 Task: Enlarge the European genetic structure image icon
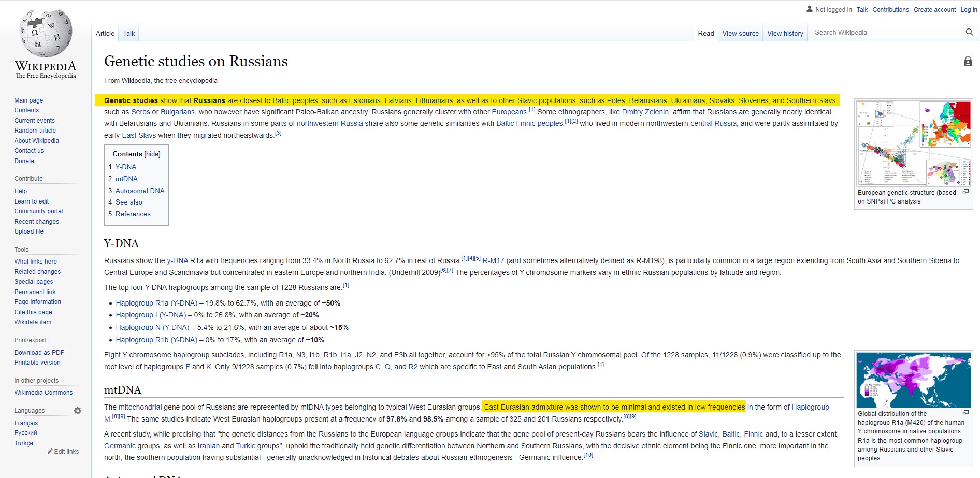coord(965,192)
